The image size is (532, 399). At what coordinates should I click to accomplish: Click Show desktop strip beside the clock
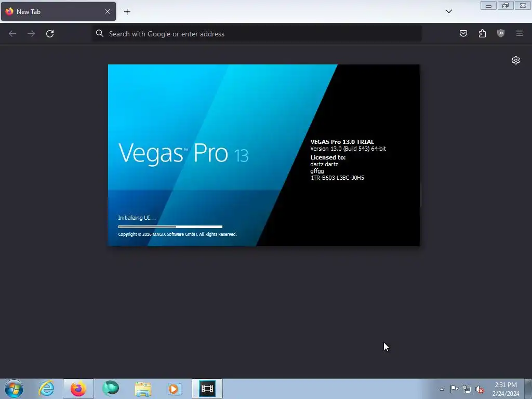point(528,389)
